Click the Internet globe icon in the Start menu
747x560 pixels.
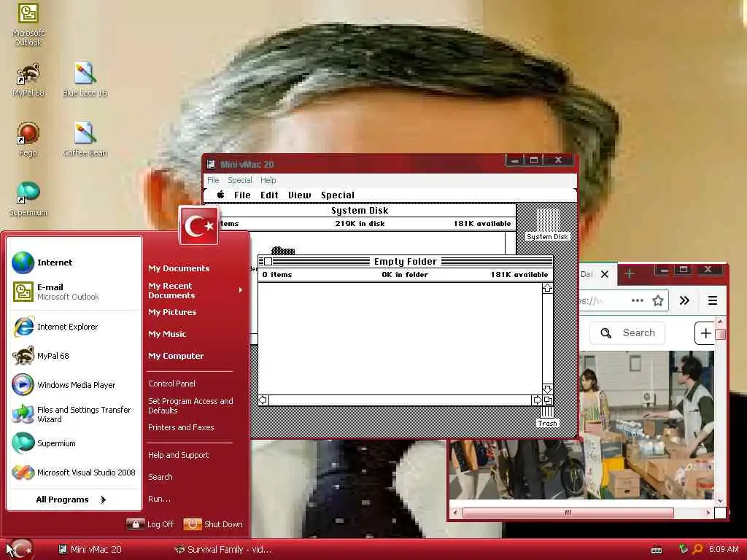[x=23, y=262]
